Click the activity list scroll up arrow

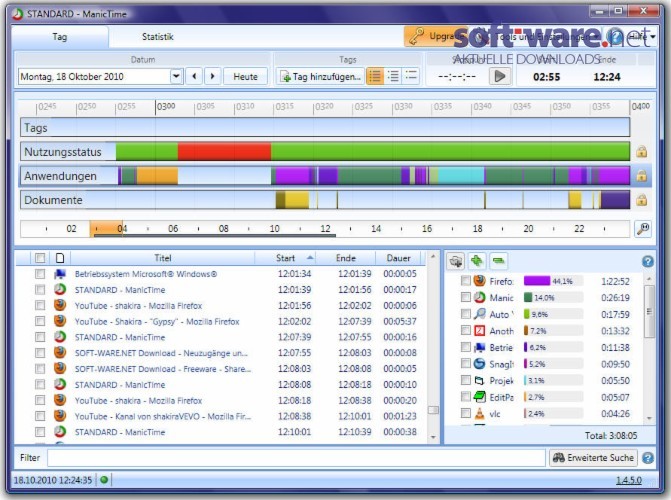433,256
